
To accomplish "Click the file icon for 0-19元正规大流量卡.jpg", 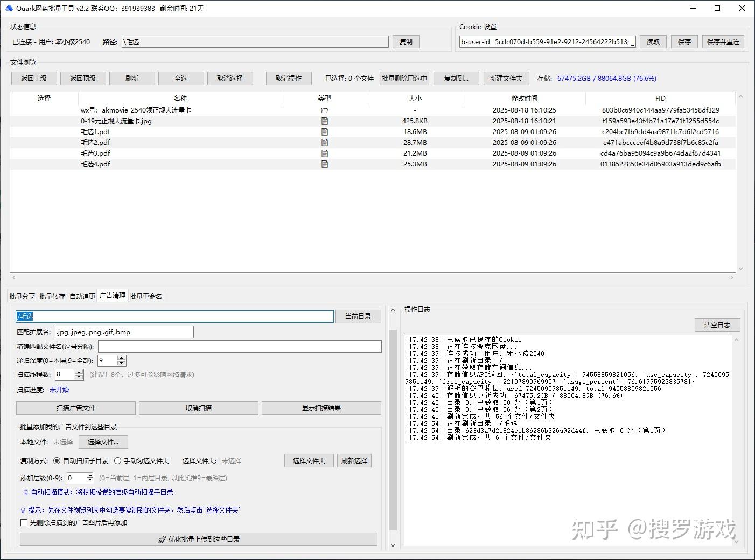I will (x=324, y=121).
